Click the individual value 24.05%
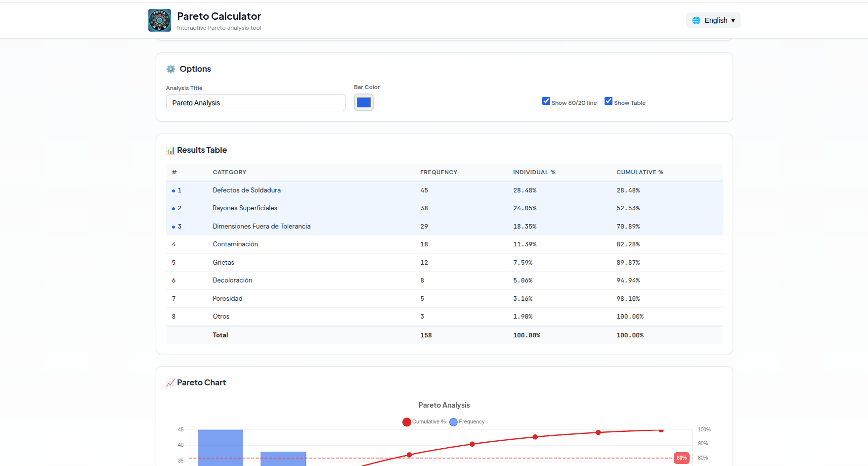This screenshot has width=868, height=466. tap(524, 208)
